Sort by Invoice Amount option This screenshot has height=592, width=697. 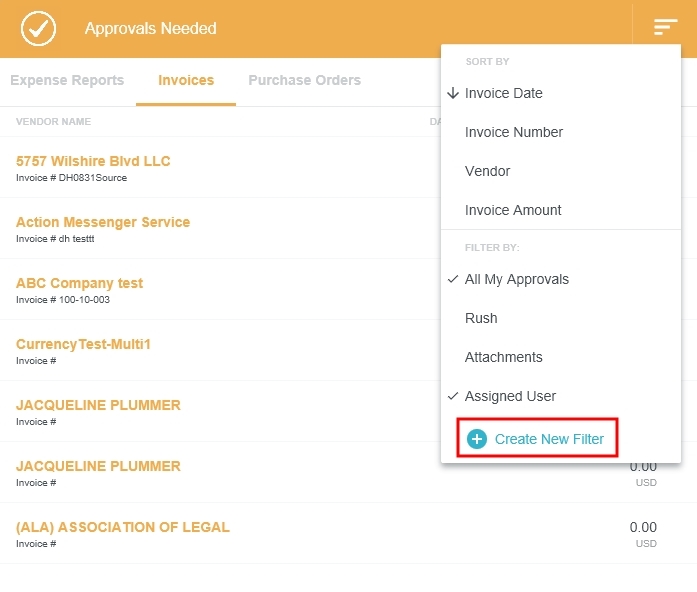click(513, 210)
